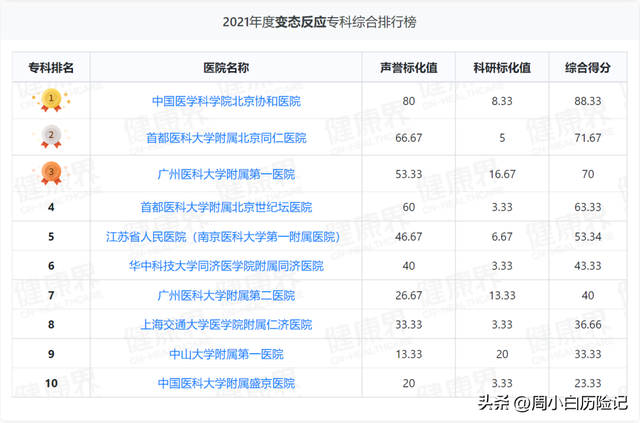Select the total score 71.67 cell
640x423 pixels.
[x=588, y=138]
